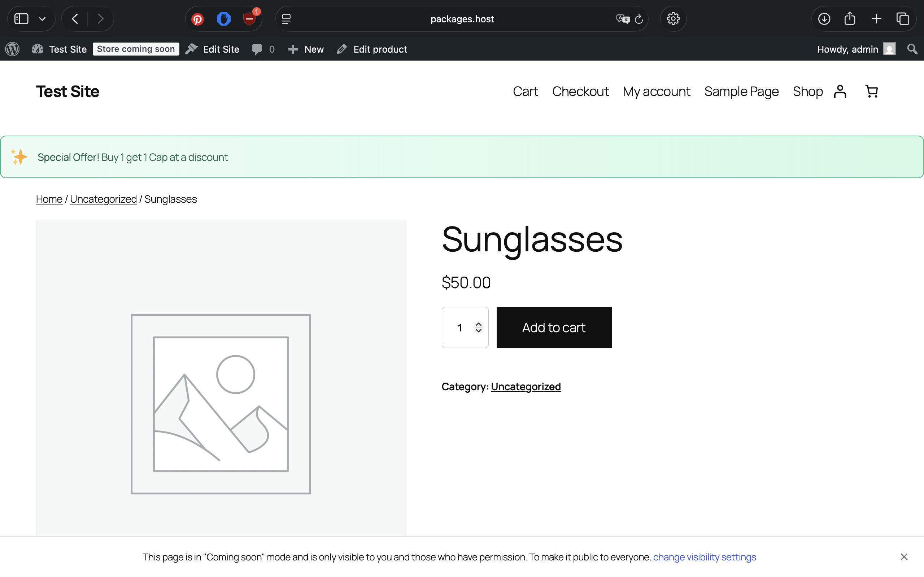Click the red shield ad blocker extension

(249, 19)
